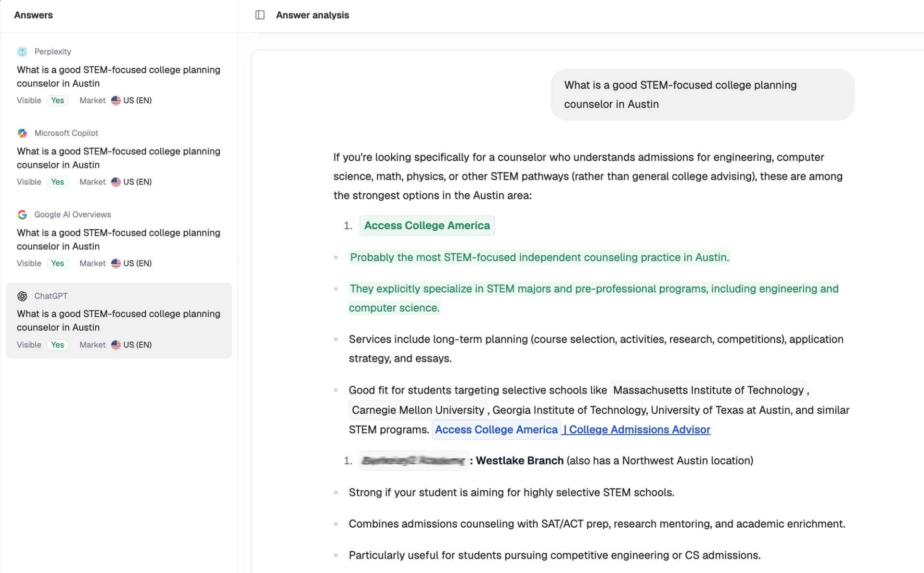Screen dimensions: 924x573
Task: Click 'US (EN)' market label in Perplexity row
Action: click(137, 100)
